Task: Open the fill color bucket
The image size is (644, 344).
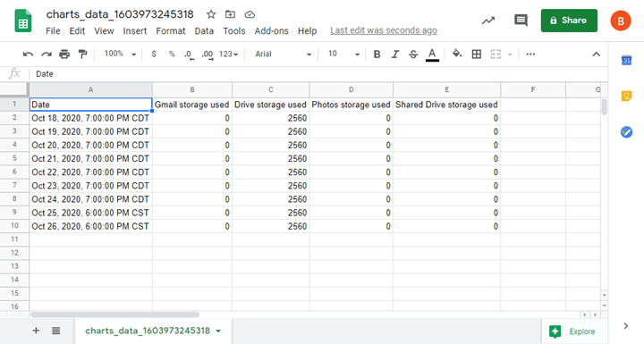Action: [x=457, y=54]
